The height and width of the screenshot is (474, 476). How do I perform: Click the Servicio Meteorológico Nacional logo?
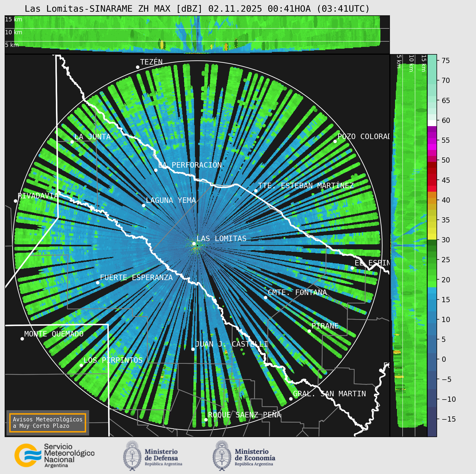[x=55, y=456]
